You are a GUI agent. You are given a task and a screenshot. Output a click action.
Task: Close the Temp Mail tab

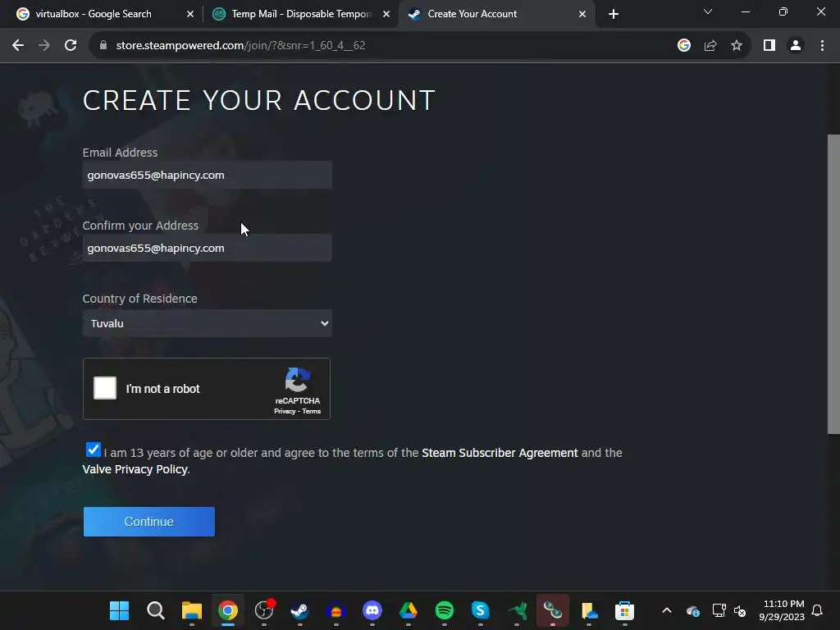[386, 14]
